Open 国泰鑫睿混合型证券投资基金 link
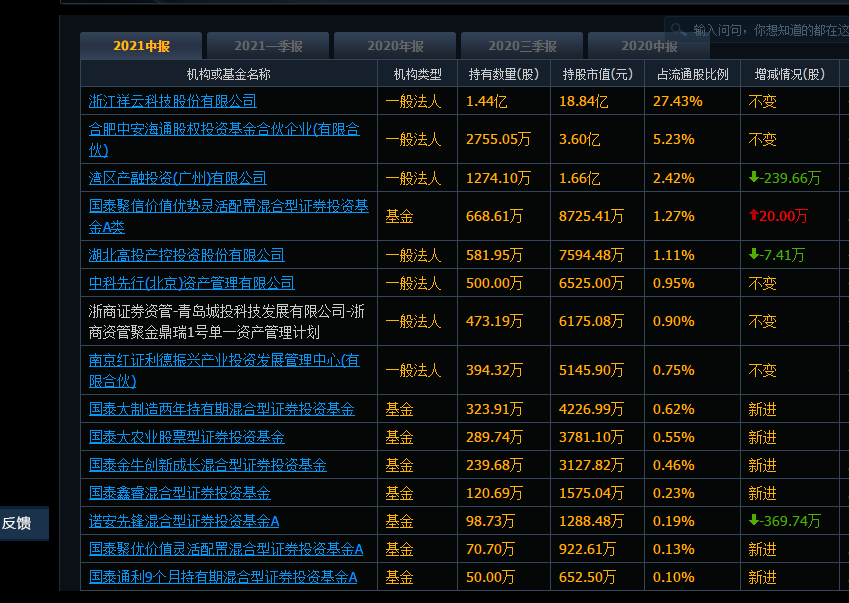 click(x=179, y=493)
